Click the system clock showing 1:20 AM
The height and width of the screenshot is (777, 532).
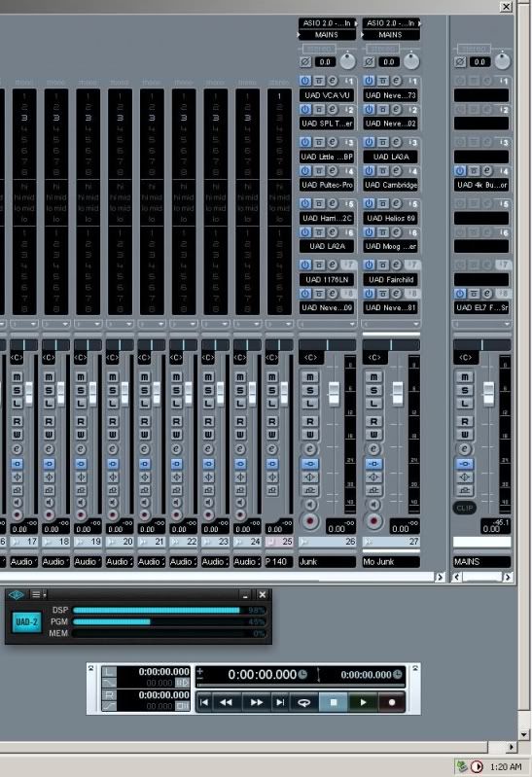506,766
